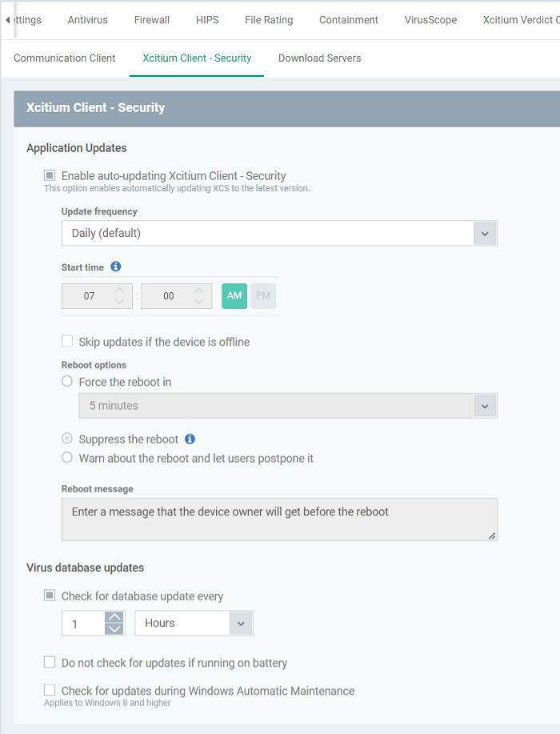This screenshot has height=734, width=560.
Task: Click the decrement arrow on database update interval
Action: [113, 628]
